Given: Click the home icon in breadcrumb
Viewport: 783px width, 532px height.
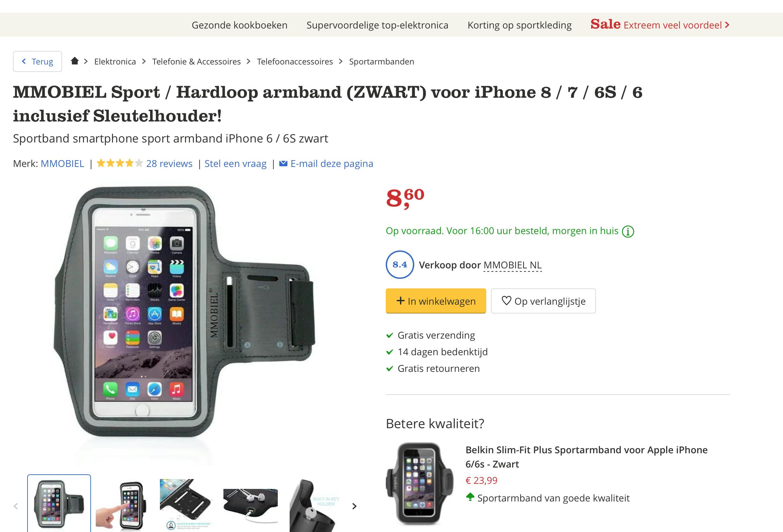Looking at the screenshot, I should [75, 61].
